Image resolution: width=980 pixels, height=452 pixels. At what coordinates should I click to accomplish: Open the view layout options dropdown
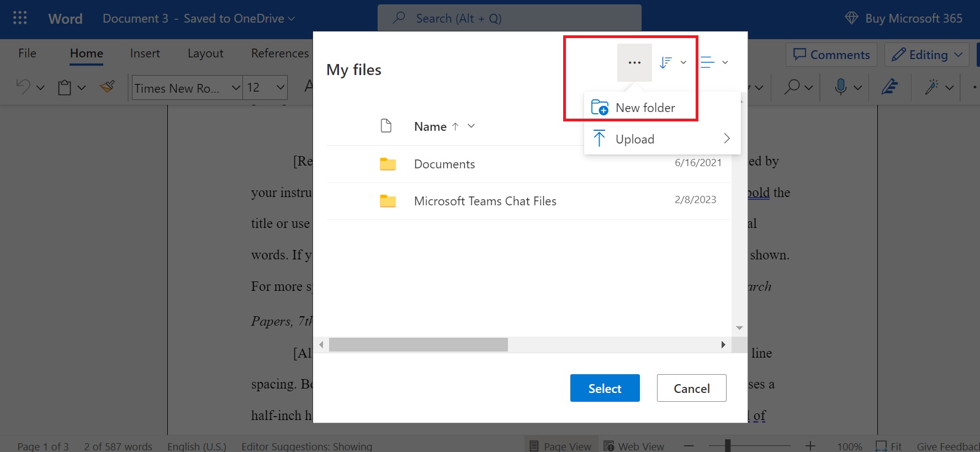(714, 62)
